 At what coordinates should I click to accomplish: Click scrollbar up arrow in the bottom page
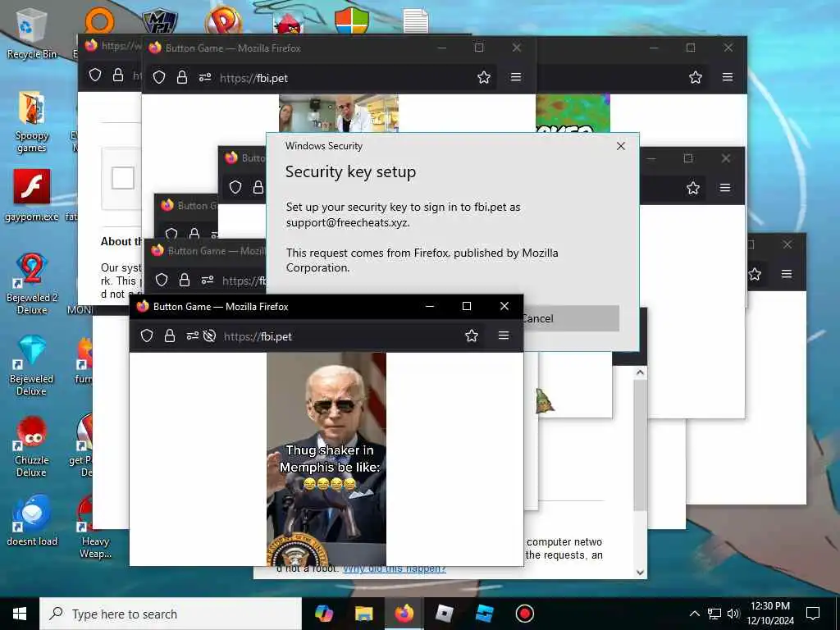pyautogui.click(x=640, y=372)
